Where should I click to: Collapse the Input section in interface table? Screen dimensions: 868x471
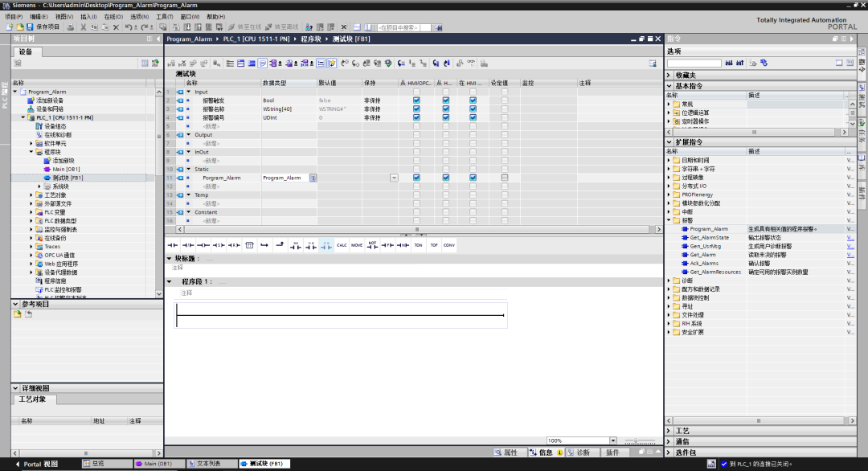pos(189,92)
